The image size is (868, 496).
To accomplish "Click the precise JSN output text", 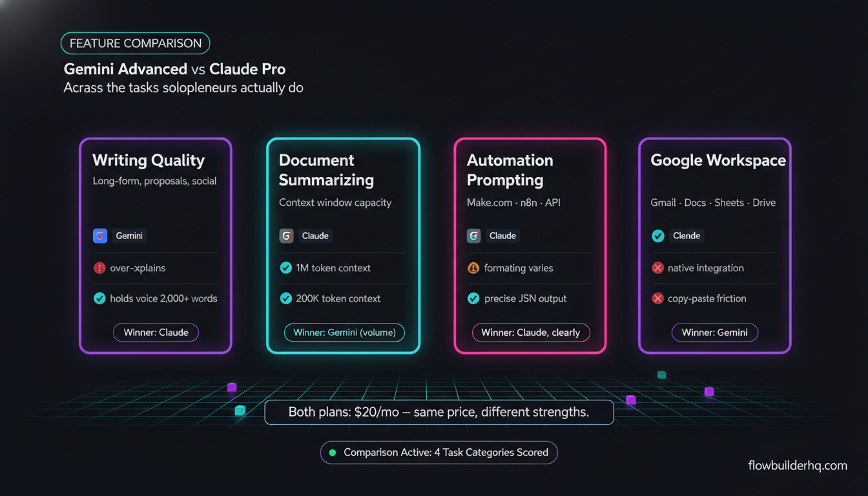I will click(525, 298).
